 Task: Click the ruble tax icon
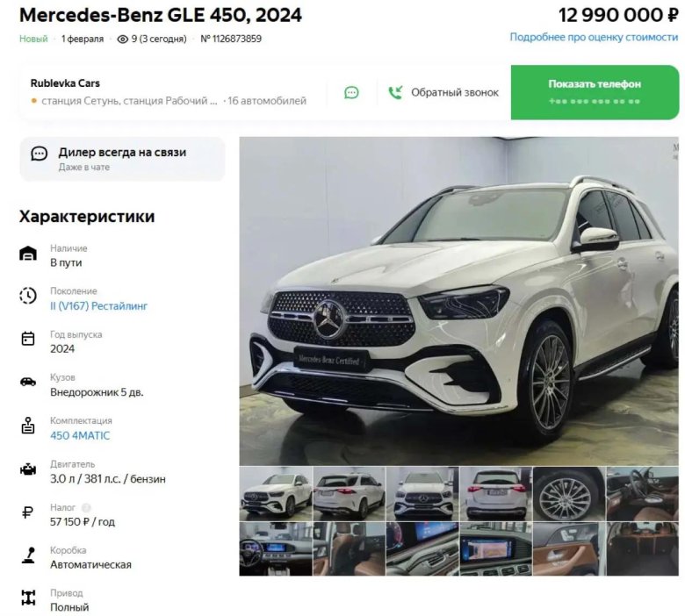[27, 512]
